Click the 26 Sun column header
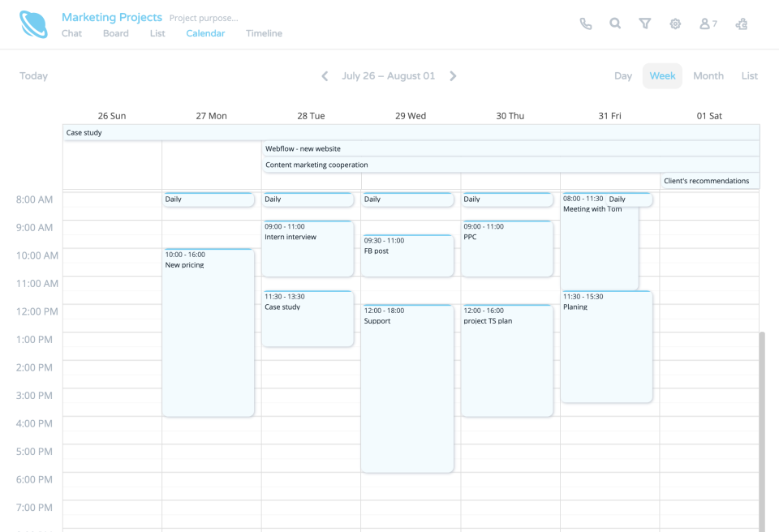Screen dimensions: 779x532 112,116
